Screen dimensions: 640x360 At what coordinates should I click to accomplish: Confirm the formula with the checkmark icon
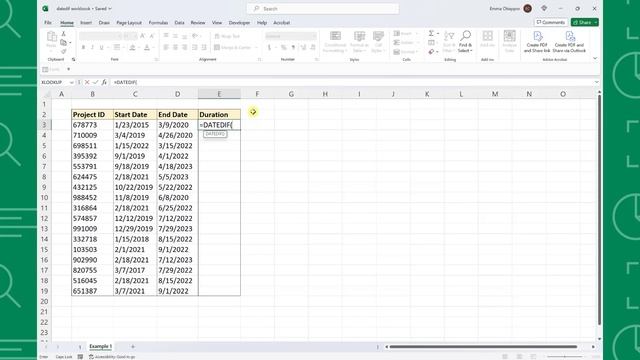tap(96, 82)
